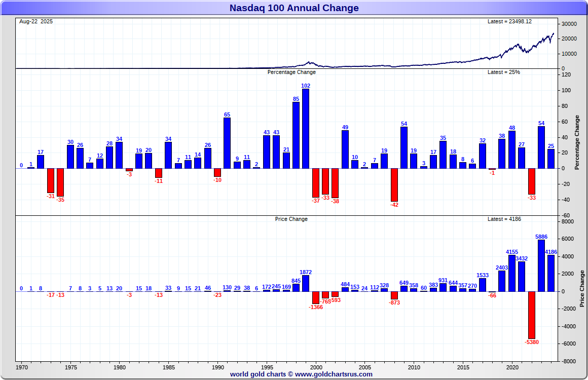Click the rotated 'Price Change' axis title
This screenshot has width=588, height=380.
582,289
